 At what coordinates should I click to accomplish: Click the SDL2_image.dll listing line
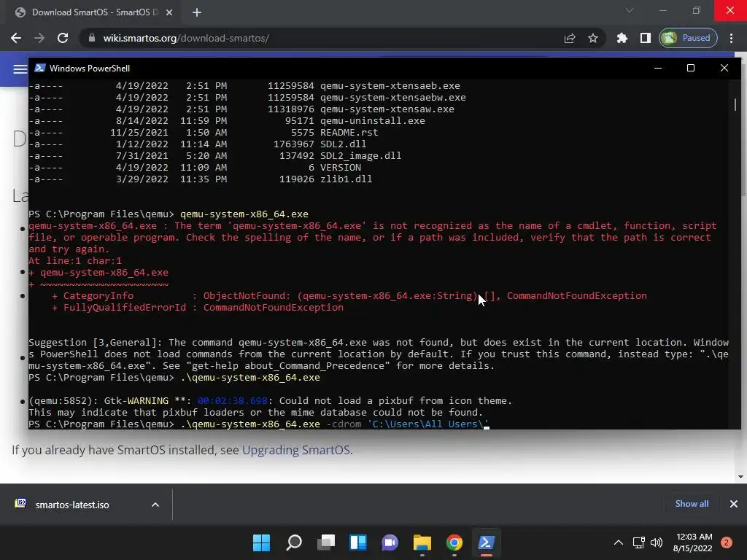coord(215,156)
